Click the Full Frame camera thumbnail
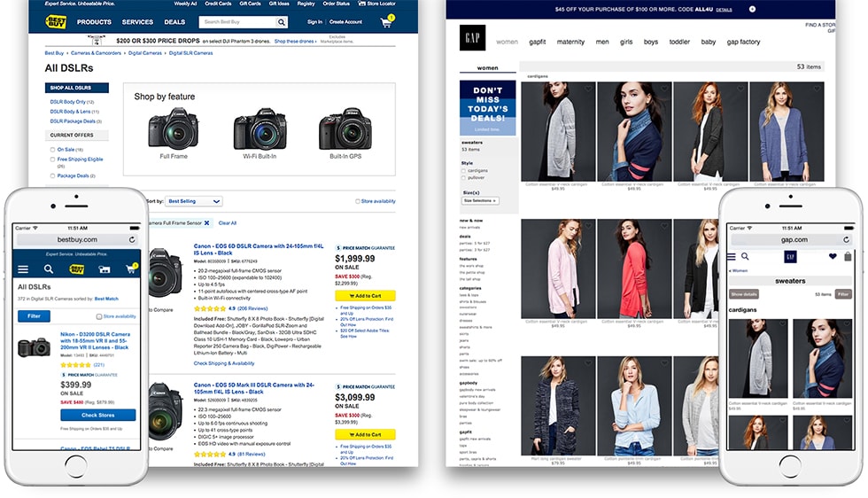The width and height of the screenshot is (868, 498). click(174, 128)
